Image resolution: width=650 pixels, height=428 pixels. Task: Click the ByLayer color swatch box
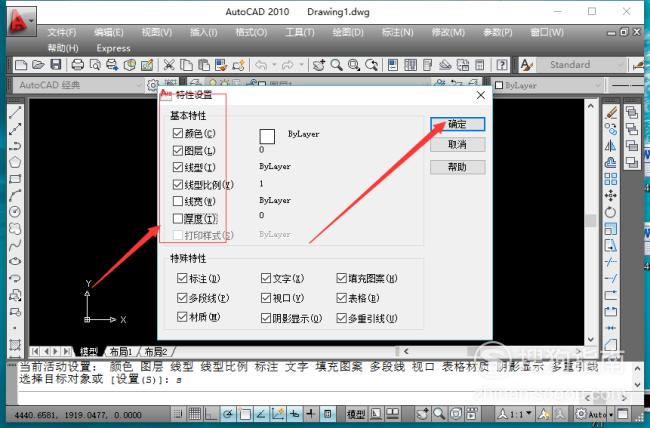(267, 136)
